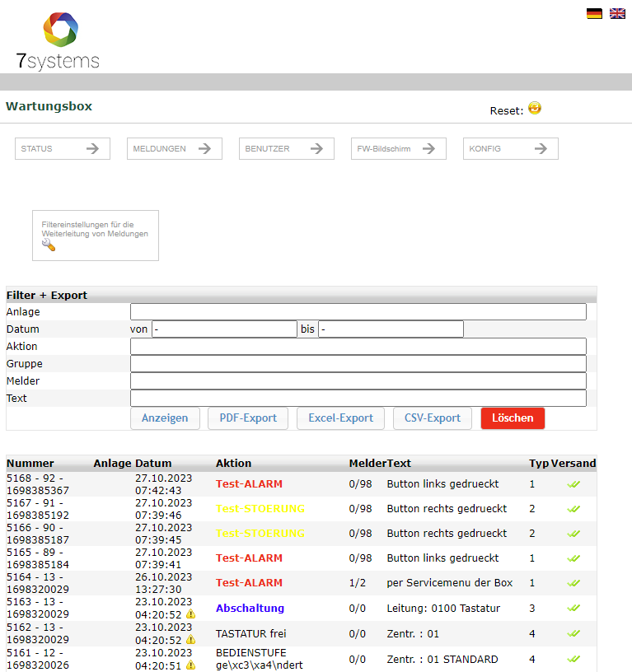
Task: Click the Versand column header
Action: pos(573,464)
